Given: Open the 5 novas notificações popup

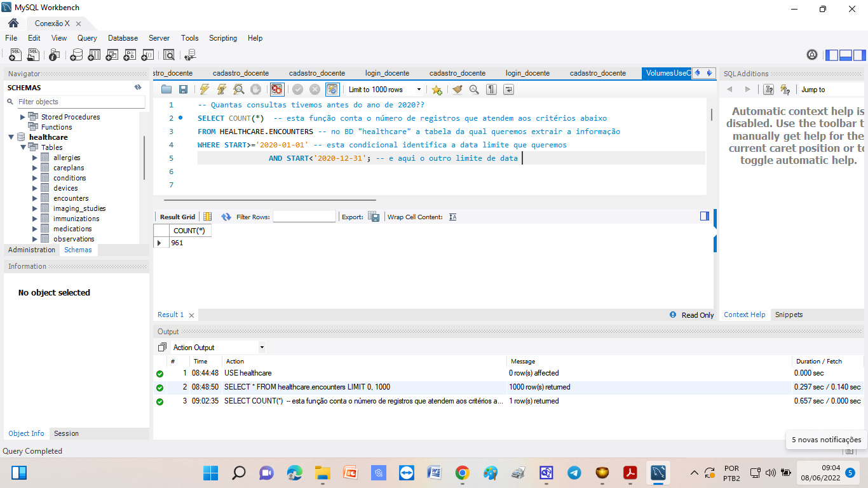Looking at the screenshot, I should point(826,440).
